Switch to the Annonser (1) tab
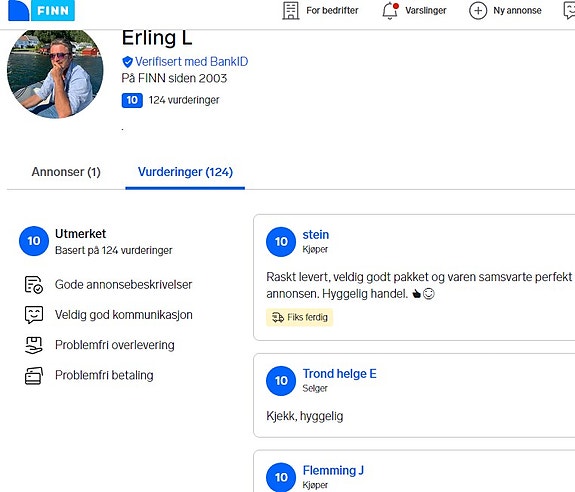The height and width of the screenshot is (492, 575). point(66,172)
